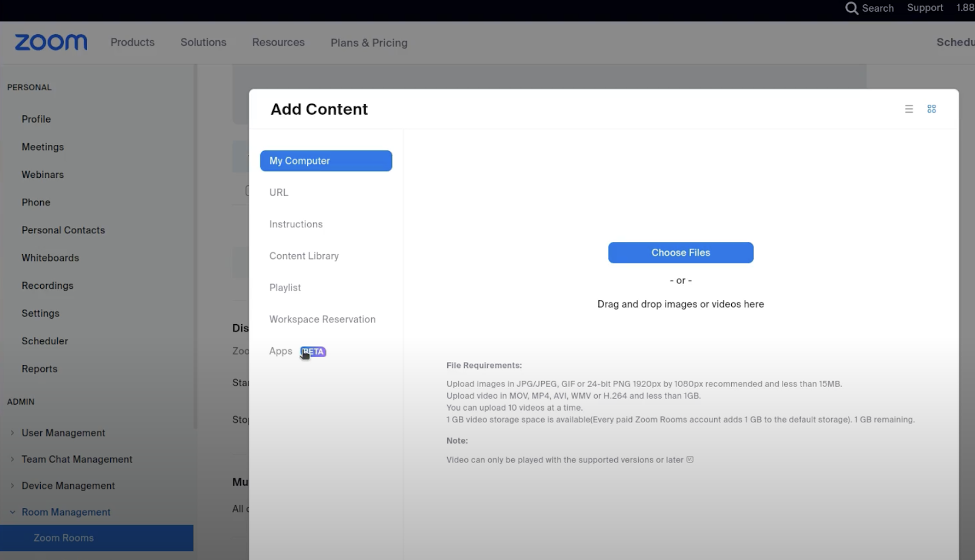The width and height of the screenshot is (975, 560).
Task: Expand Device Management section
Action: (12, 486)
